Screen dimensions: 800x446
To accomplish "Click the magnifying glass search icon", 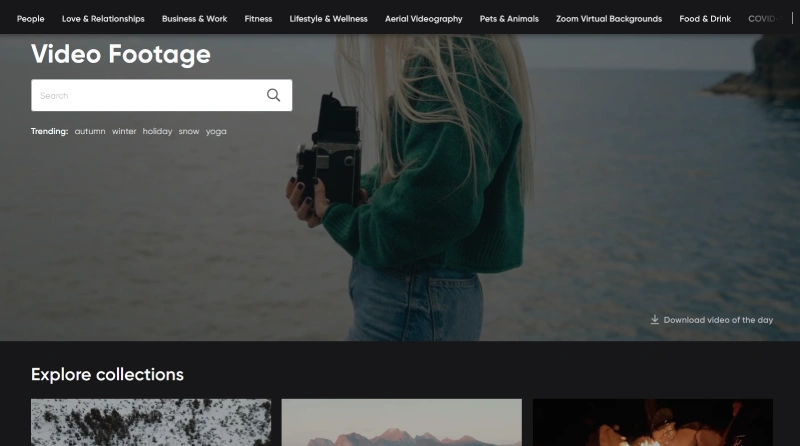I will (273, 96).
